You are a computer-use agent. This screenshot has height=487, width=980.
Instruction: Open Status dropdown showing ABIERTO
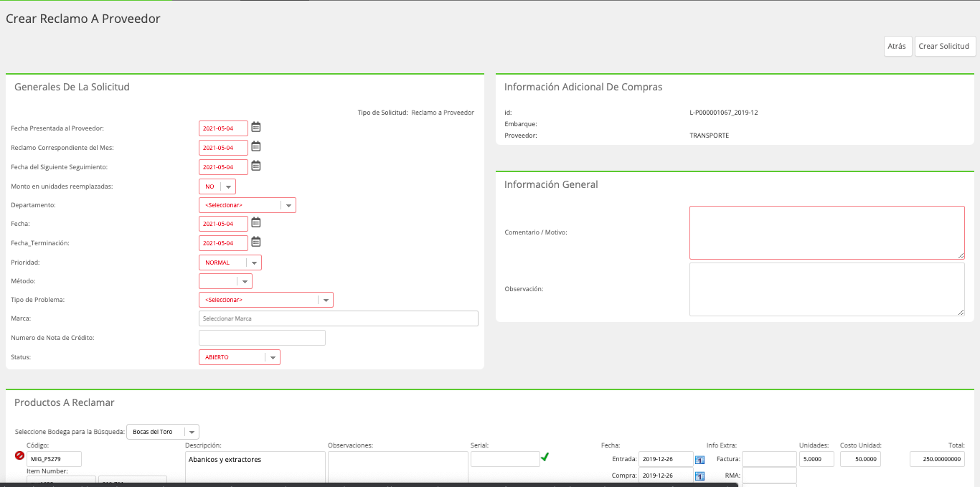coord(240,357)
